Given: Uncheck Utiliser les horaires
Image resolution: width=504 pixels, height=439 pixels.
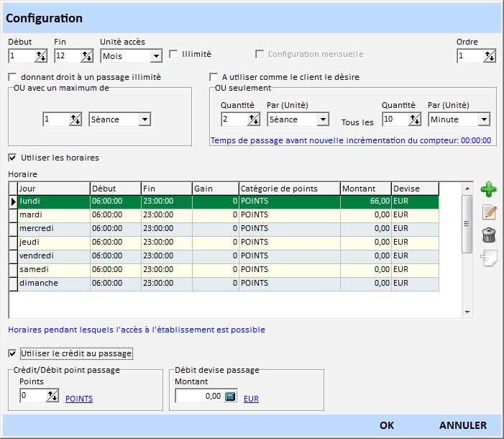Looking at the screenshot, I should pyautogui.click(x=12, y=158).
